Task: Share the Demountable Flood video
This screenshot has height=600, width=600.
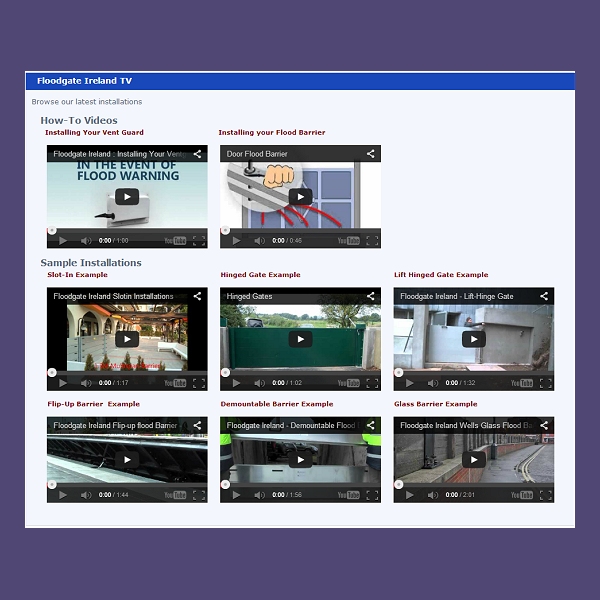Action: tap(370, 425)
